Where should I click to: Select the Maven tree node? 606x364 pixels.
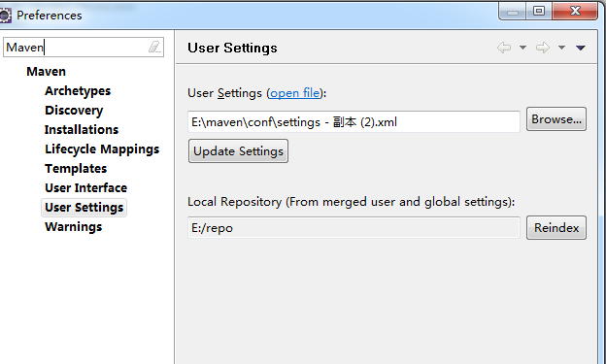pyautogui.click(x=46, y=72)
